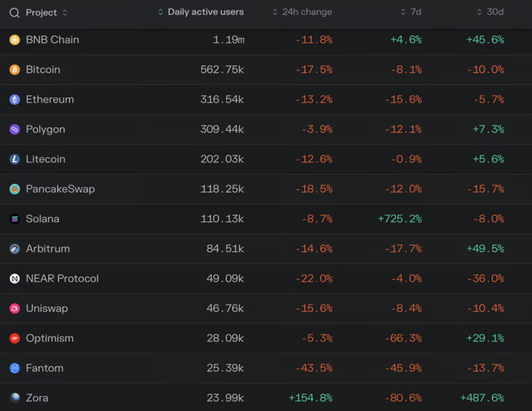Click the search magnifier icon

click(x=14, y=12)
